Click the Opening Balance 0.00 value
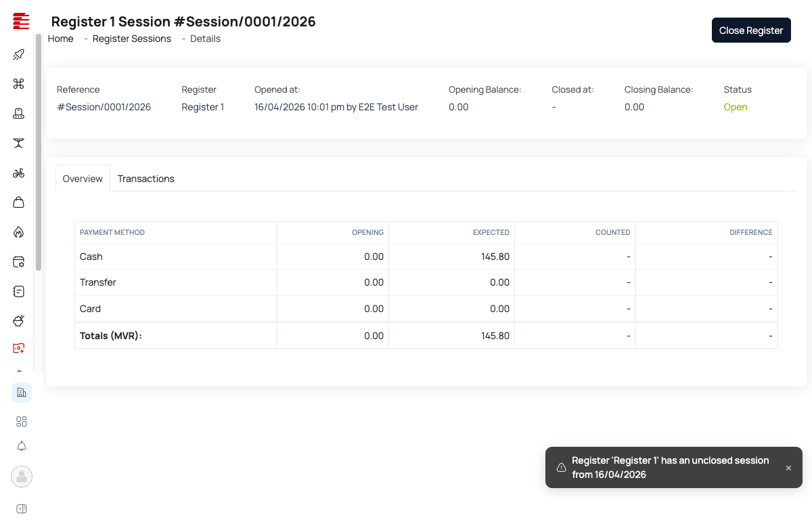This screenshot has height=526, width=812. click(459, 107)
